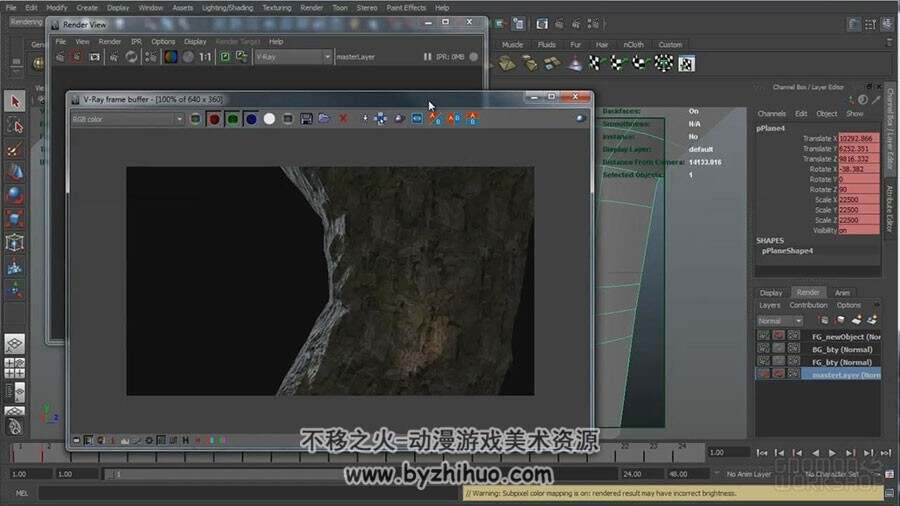Click render settings icon of BG_bty layer

[793, 348]
